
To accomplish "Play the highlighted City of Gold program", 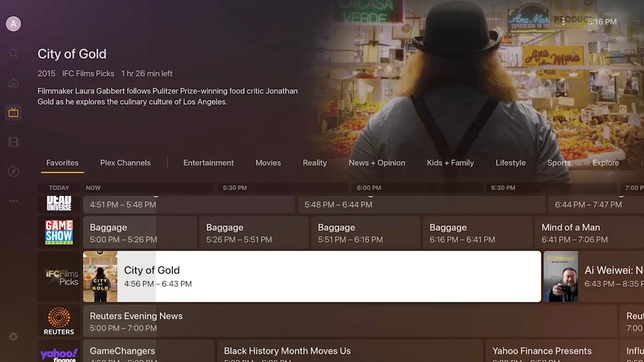I will click(x=312, y=277).
